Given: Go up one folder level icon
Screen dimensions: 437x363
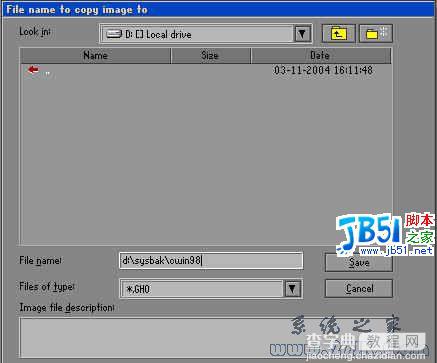Looking at the screenshot, I should tap(338, 34).
